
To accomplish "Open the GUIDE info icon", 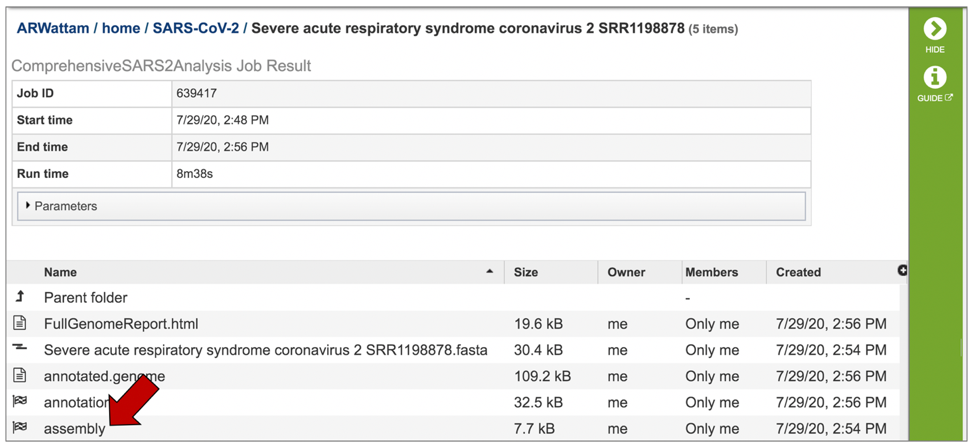I will [934, 78].
